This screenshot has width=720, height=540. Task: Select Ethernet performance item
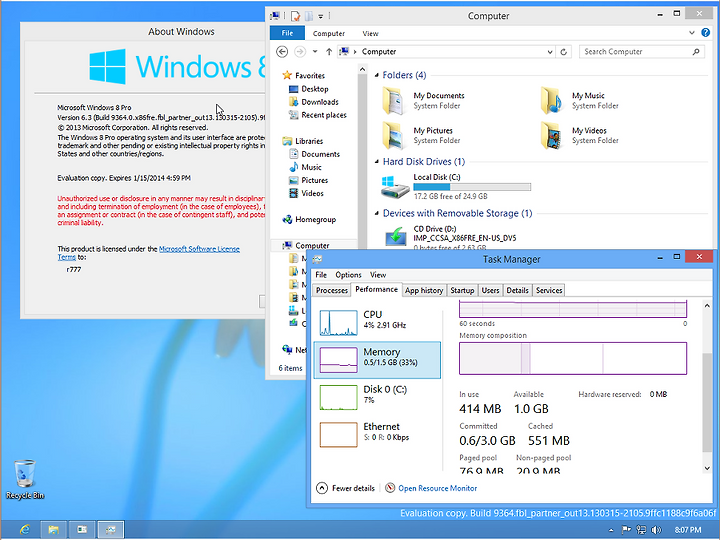pos(377,434)
